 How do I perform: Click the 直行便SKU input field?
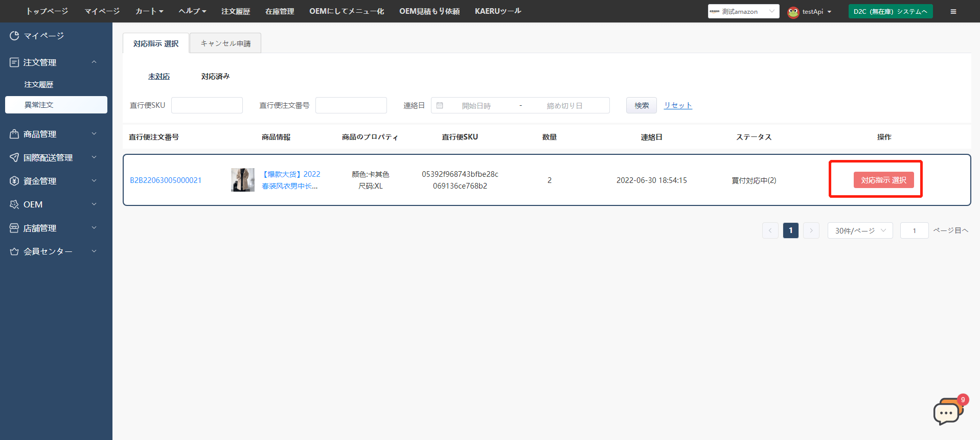pos(207,105)
